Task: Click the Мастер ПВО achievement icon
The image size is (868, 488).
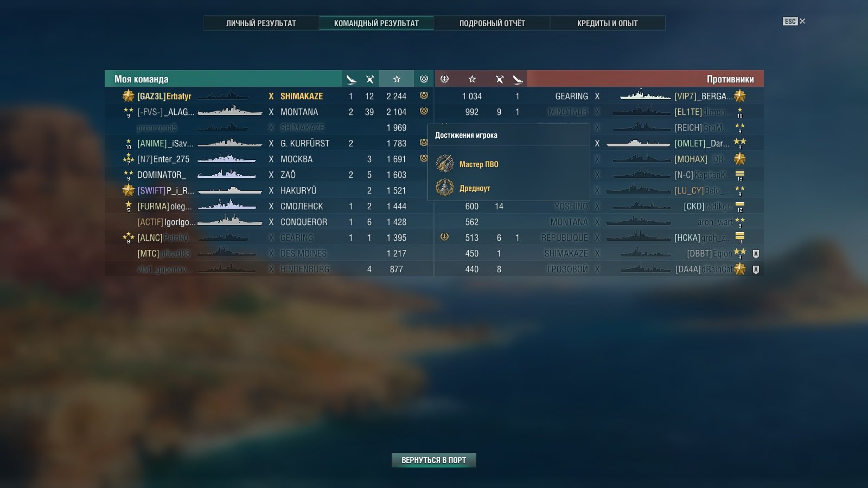Action: [445, 163]
